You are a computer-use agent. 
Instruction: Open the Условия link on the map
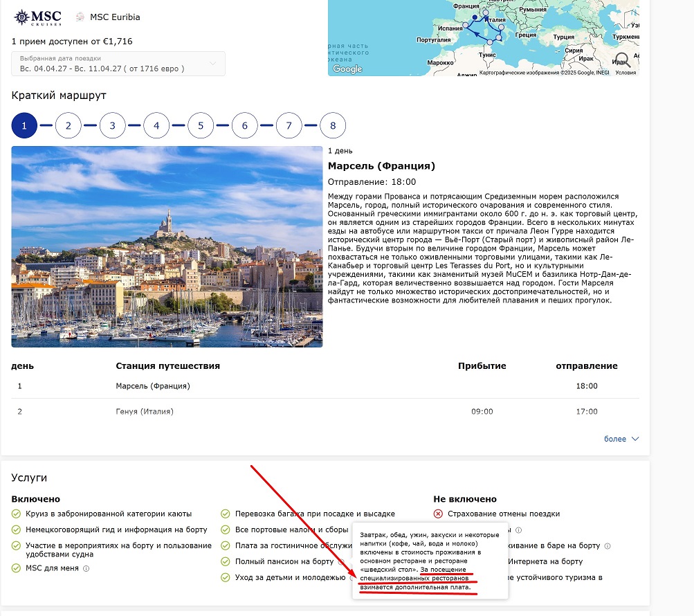[625, 73]
